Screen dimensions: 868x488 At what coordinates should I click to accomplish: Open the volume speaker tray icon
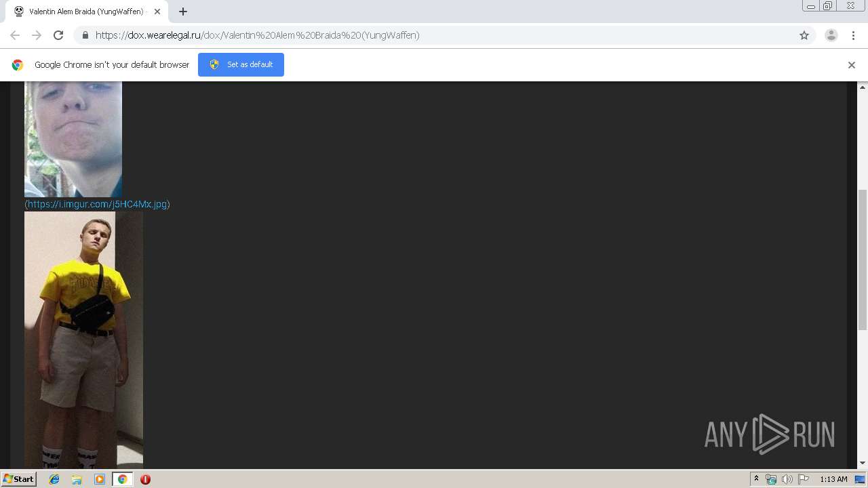(x=787, y=479)
